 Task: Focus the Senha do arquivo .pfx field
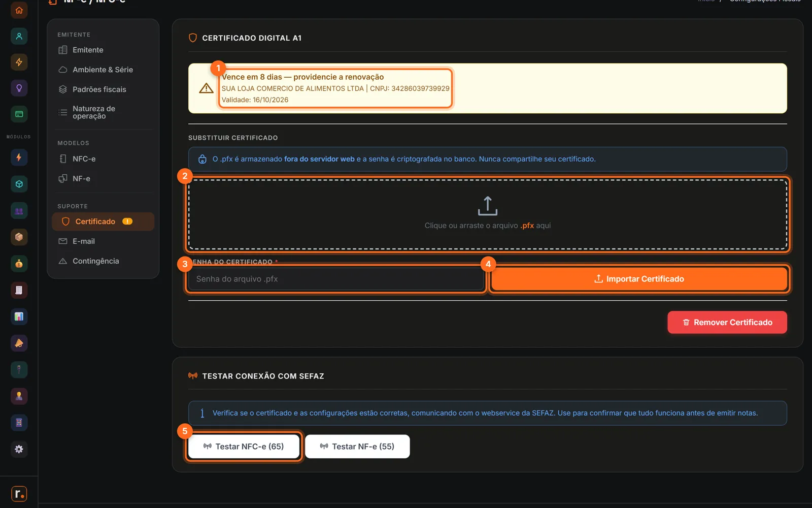(335, 279)
